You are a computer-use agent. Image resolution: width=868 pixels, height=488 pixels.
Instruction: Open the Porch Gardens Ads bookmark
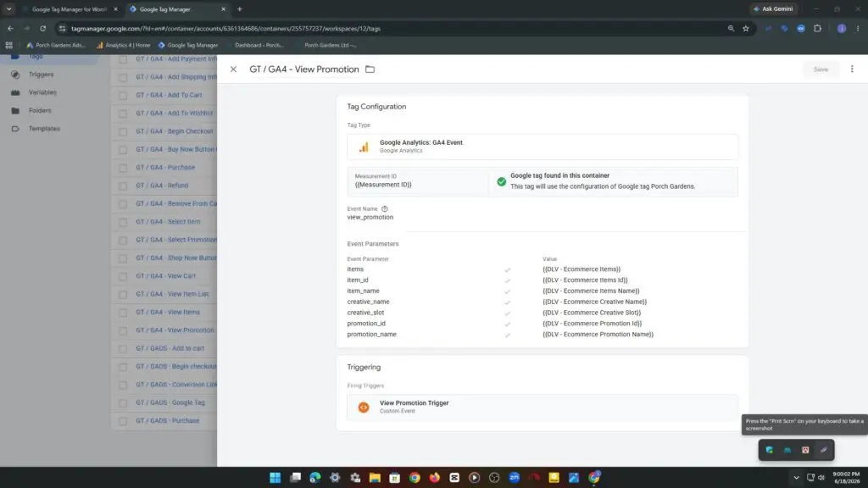pyautogui.click(x=56, y=46)
